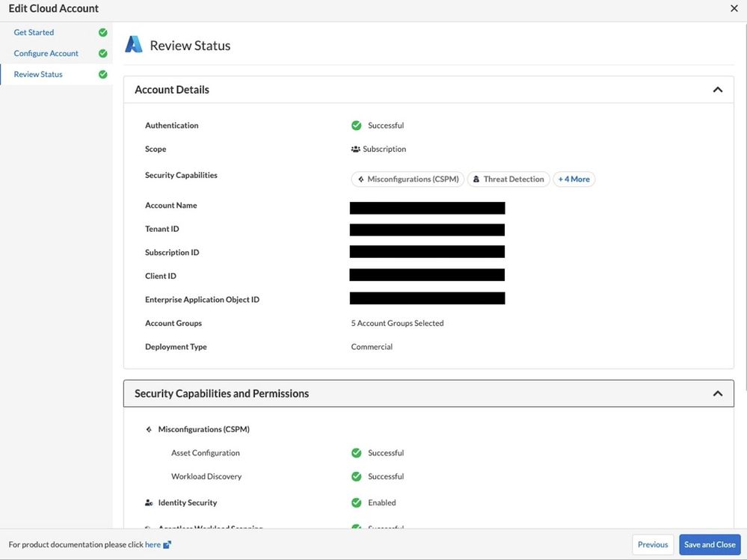This screenshot has height=560, width=747.
Task: Click the green checkmark next to Configure Account
Action: tap(102, 54)
